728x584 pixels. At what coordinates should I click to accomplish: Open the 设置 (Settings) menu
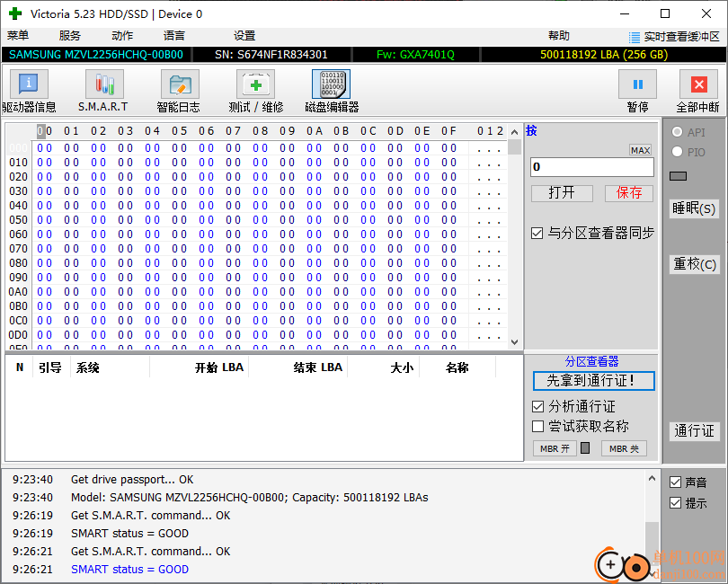click(244, 36)
